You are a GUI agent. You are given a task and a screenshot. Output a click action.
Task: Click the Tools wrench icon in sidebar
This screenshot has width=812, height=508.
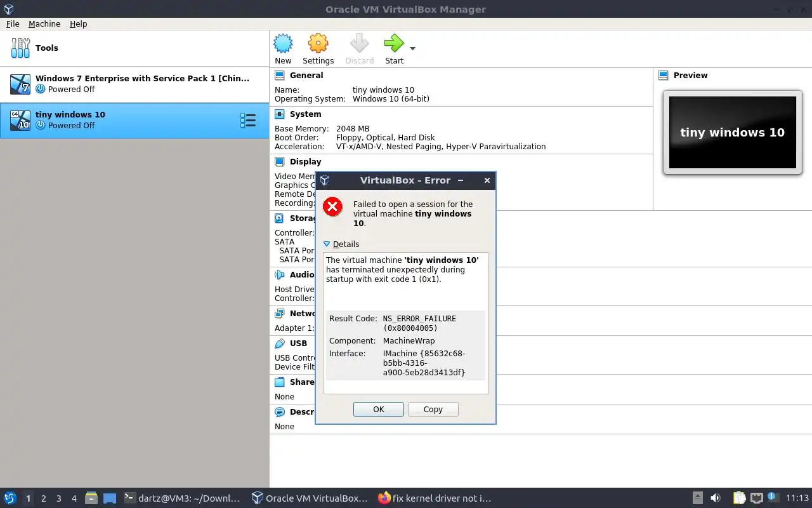(20, 48)
